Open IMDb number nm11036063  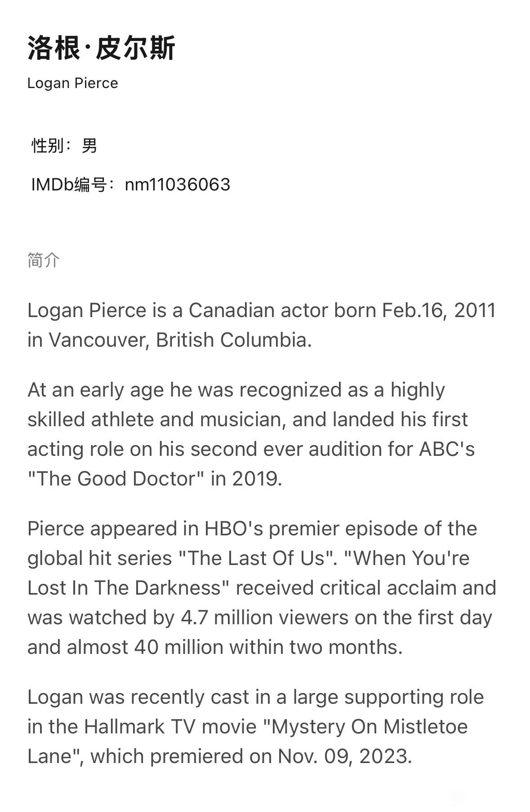[x=178, y=185]
